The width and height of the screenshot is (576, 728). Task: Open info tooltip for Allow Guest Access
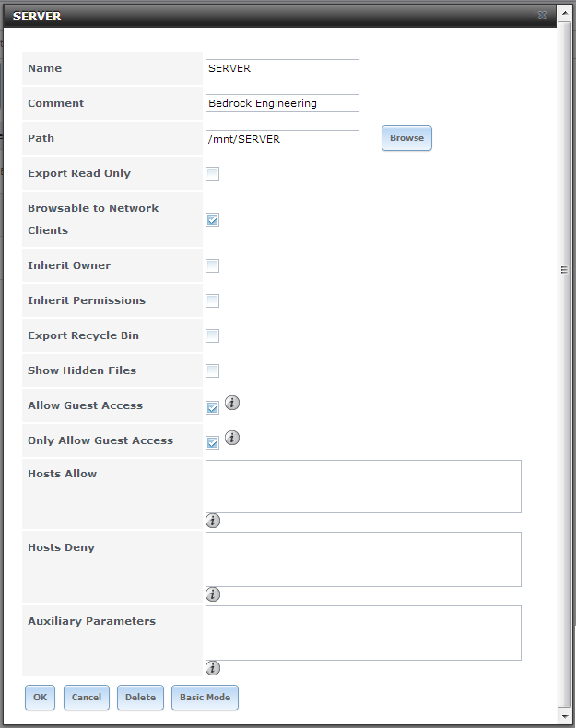coord(232,403)
